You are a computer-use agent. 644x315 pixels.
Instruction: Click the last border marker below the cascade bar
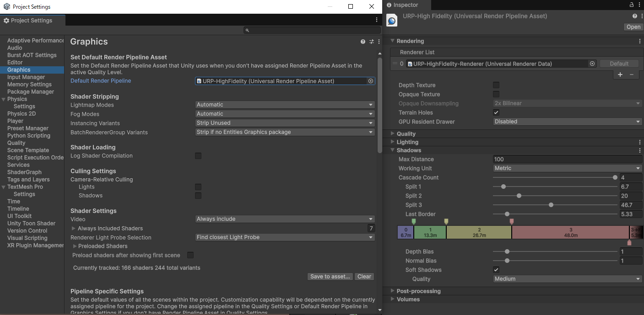tap(629, 243)
